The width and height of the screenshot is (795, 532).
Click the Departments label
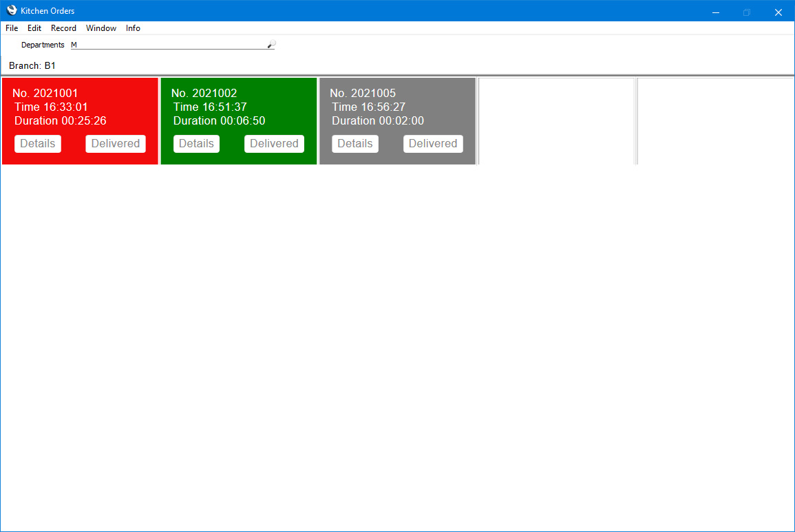43,45
